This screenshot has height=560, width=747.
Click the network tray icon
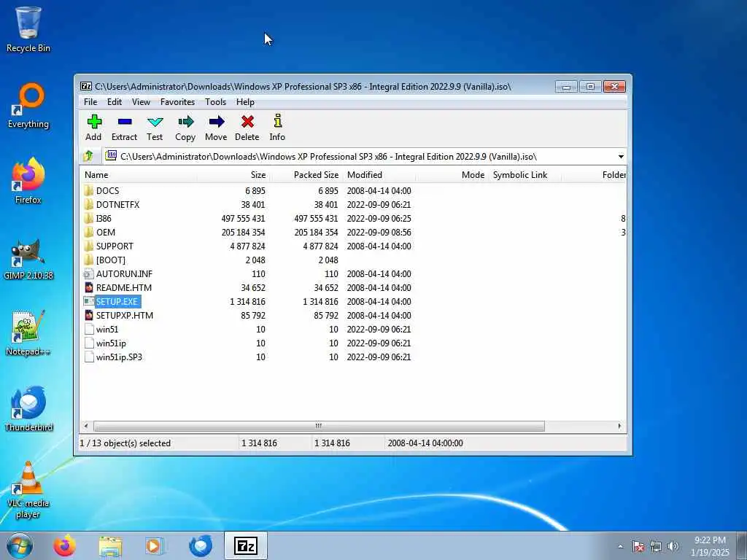tap(656, 546)
